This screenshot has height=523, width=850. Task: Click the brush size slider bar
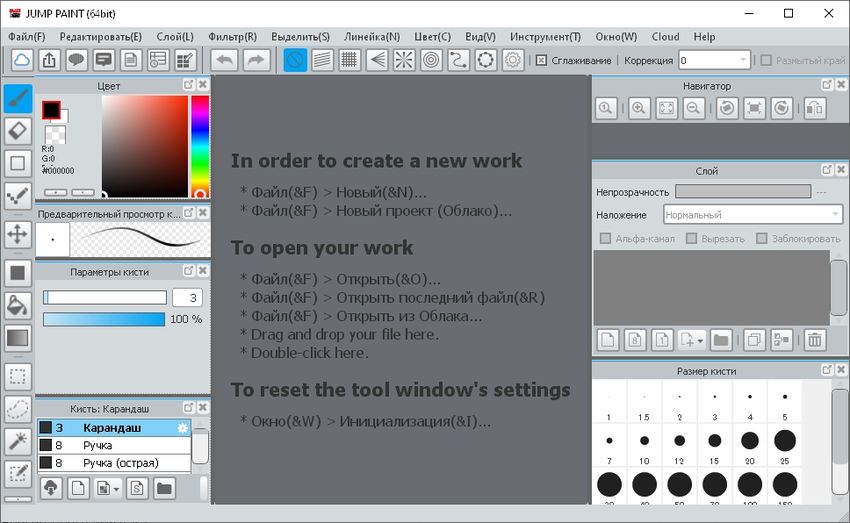[105, 297]
